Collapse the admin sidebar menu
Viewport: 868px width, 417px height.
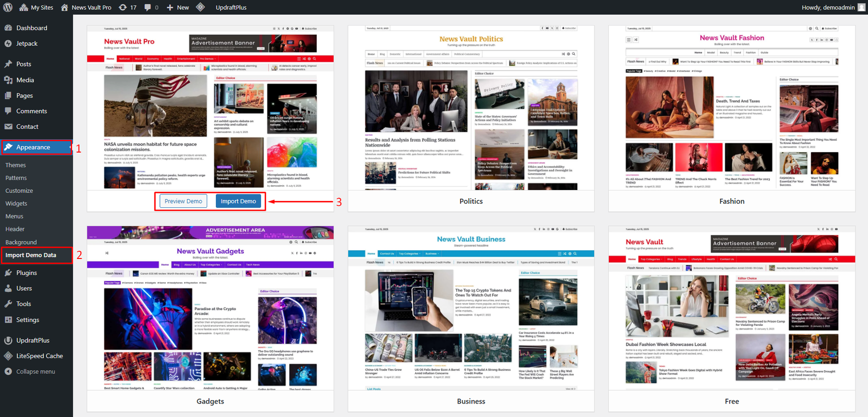pos(36,371)
